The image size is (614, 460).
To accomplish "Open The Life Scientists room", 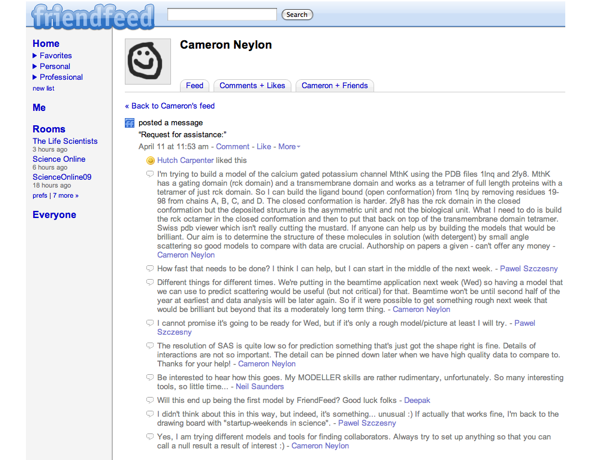I will click(x=65, y=141).
